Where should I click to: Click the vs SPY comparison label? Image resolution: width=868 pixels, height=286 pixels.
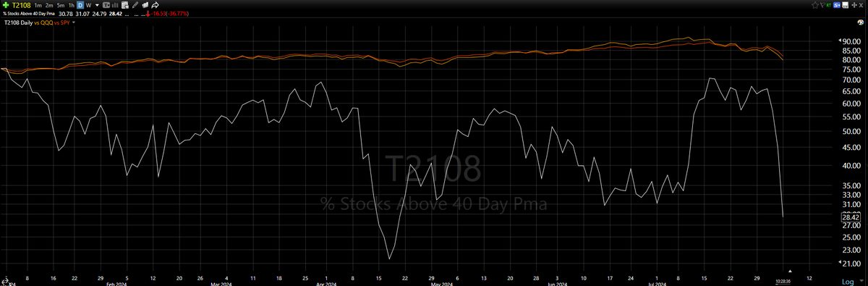[x=61, y=22]
